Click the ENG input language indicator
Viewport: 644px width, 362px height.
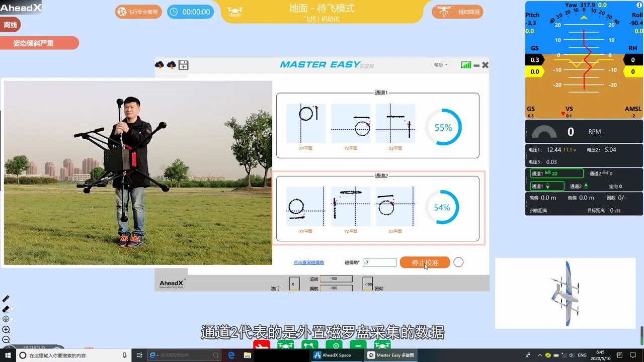[582, 355]
